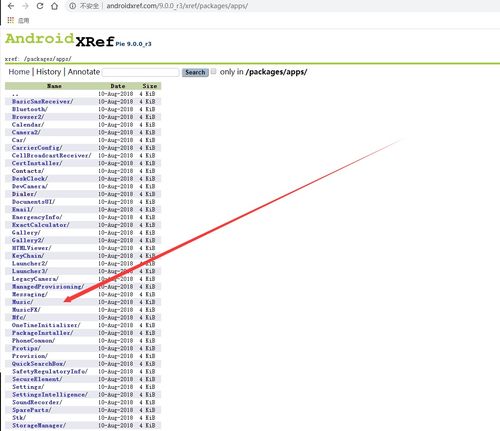Viewport: 500px width, 431px height.
Task: Reload the page with the refresh icon
Action: pos(40,6)
